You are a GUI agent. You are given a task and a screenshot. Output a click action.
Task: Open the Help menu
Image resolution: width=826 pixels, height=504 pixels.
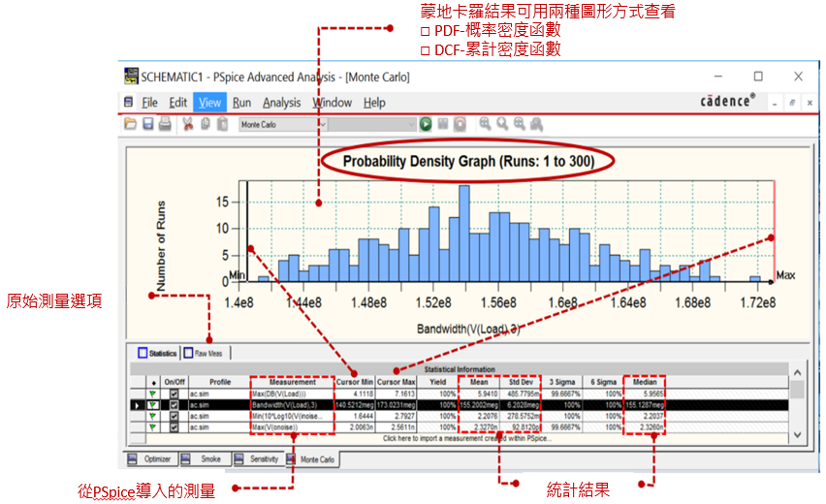click(374, 102)
